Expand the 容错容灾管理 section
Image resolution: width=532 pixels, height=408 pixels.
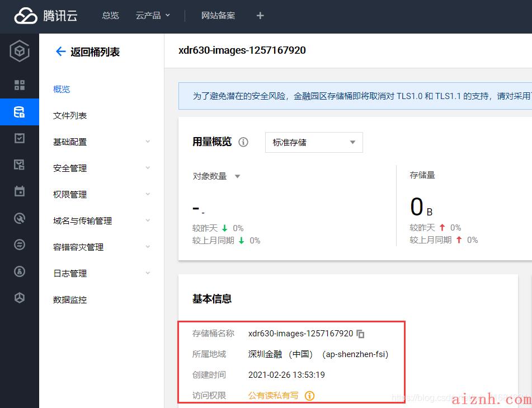101,247
